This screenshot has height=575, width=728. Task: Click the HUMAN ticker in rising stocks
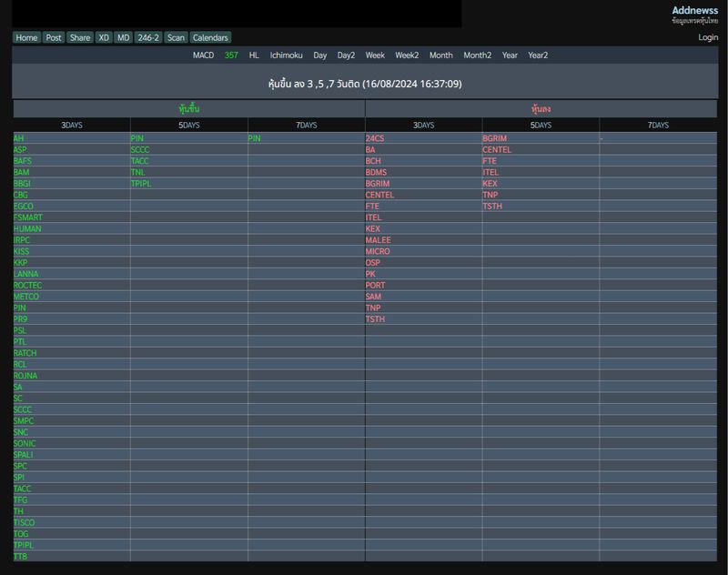click(x=27, y=229)
